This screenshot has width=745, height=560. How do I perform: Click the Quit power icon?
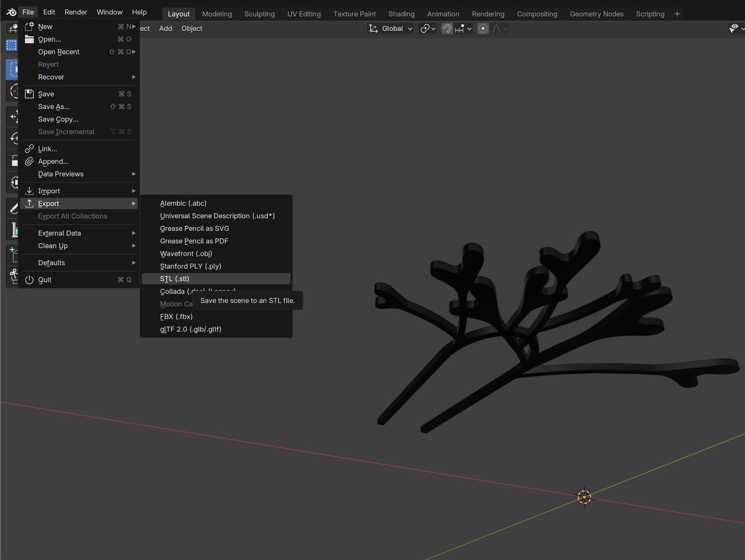coord(29,280)
